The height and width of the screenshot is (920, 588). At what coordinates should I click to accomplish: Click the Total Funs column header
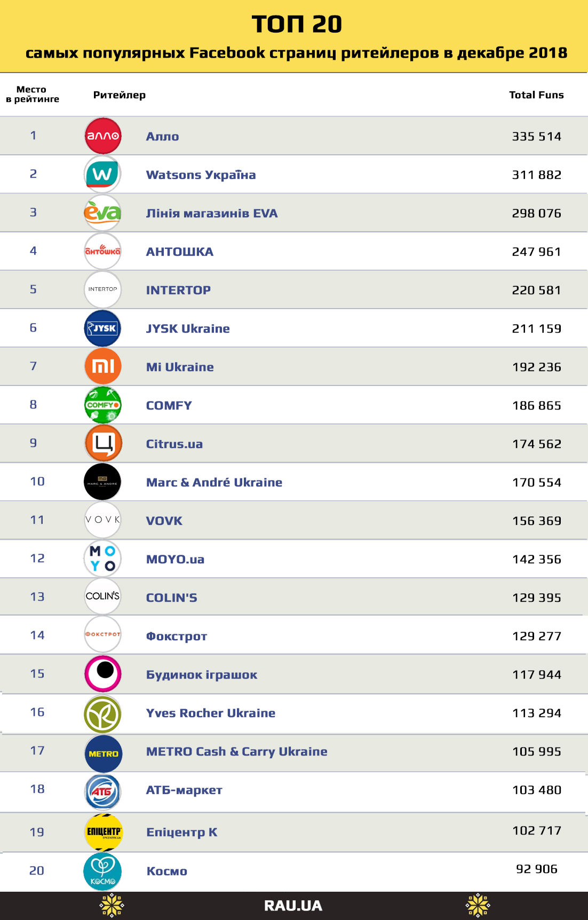[x=536, y=95]
